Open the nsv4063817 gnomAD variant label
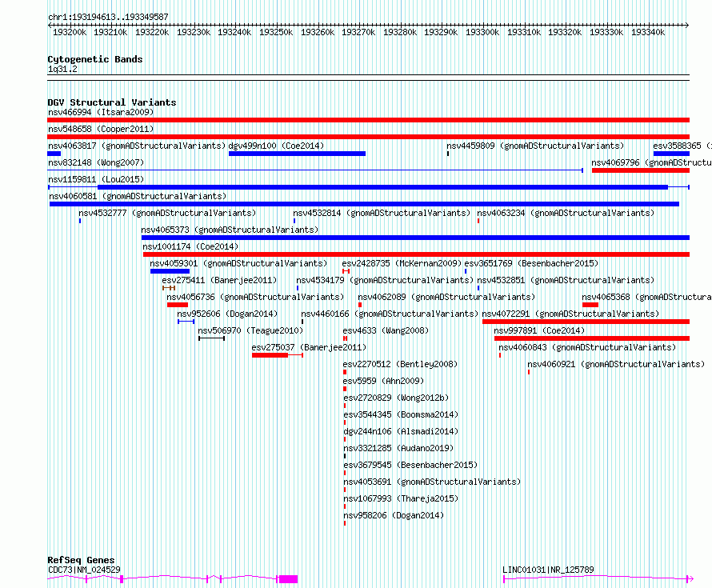 tap(137, 146)
